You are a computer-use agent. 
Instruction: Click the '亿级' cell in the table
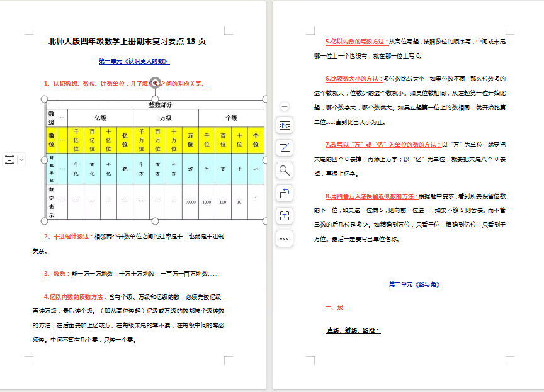pos(100,118)
